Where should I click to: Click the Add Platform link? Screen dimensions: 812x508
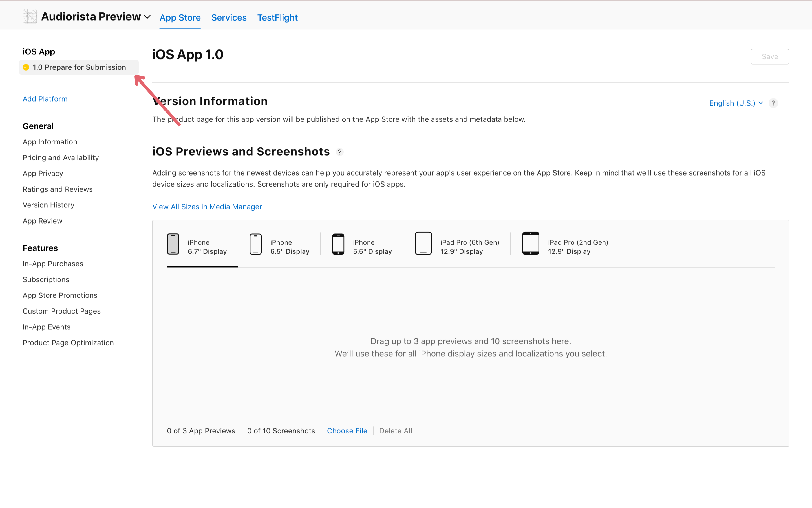pyautogui.click(x=45, y=99)
